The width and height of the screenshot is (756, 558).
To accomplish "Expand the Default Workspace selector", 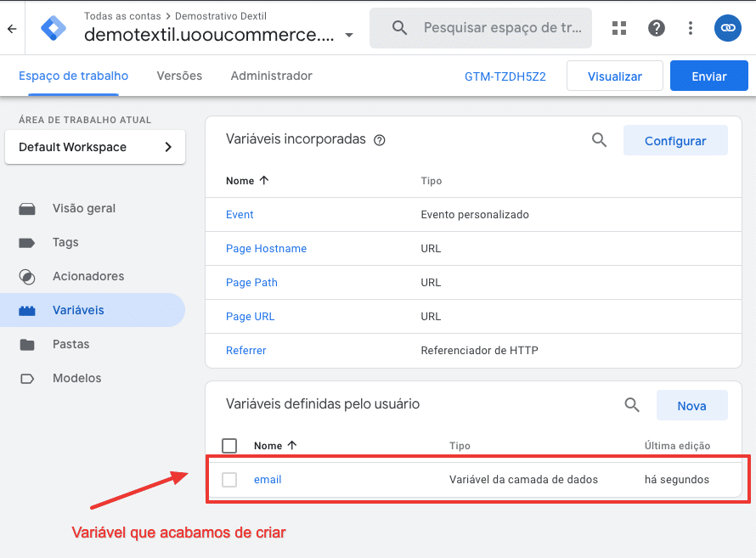I will pos(95,147).
